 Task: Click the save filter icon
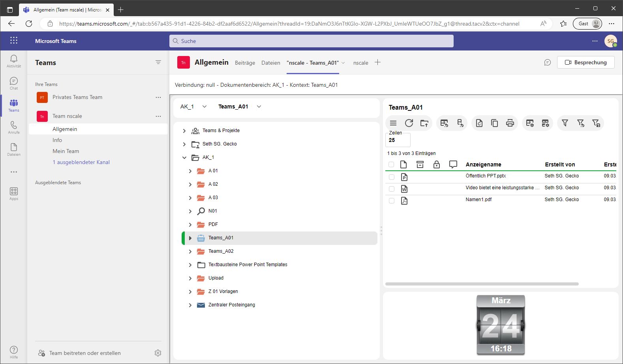596,123
